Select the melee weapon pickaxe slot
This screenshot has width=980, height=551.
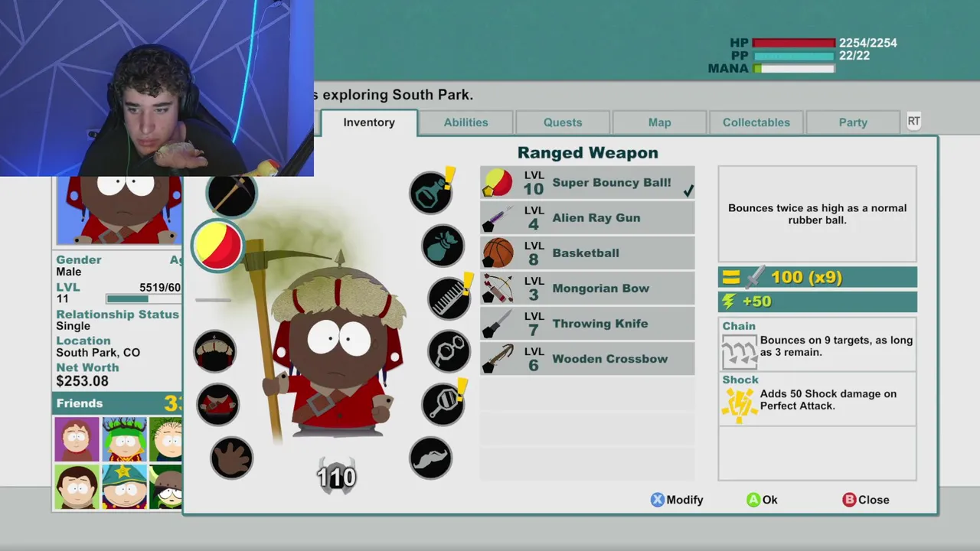click(x=231, y=194)
